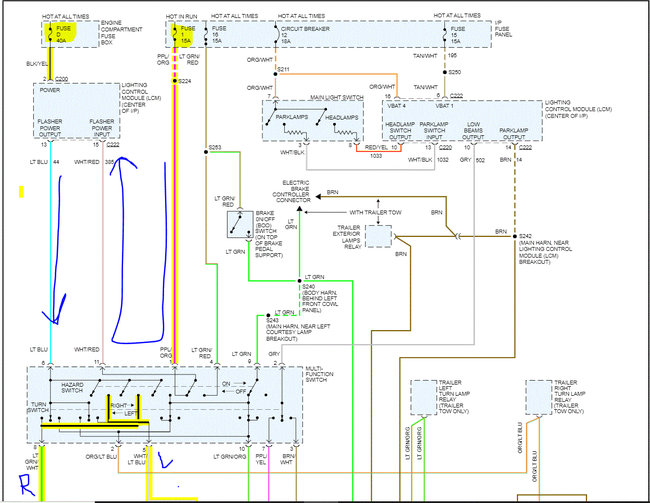Select FLASHER POWER INPUT label

point(102,128)
